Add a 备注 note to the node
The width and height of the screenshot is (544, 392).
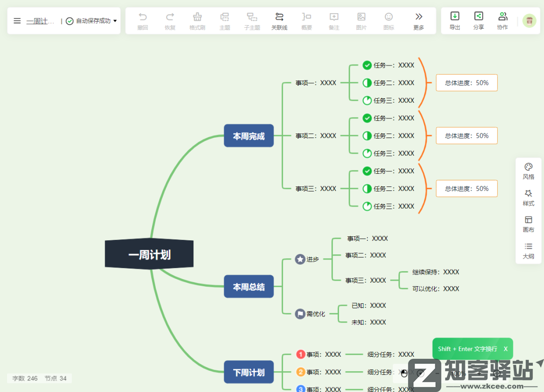333,21
